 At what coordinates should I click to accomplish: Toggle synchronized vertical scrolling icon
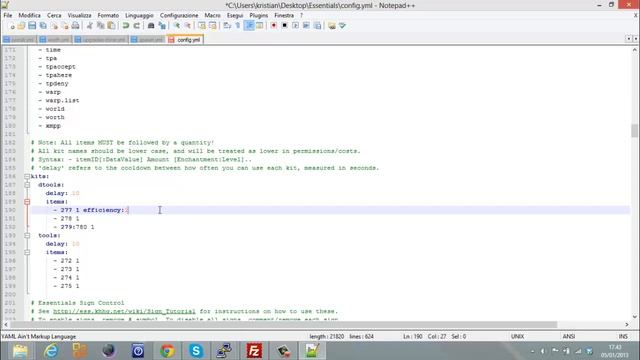(x=202, y=26)
